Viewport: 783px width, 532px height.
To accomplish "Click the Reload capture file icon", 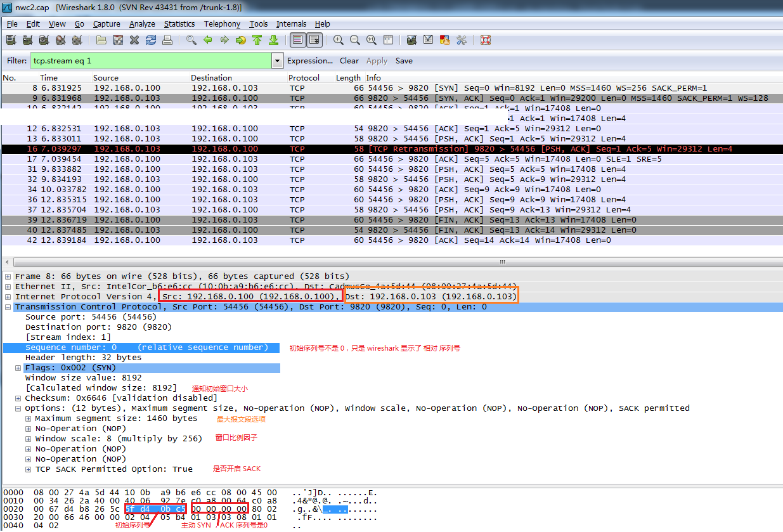I will (x=151, y=41).
